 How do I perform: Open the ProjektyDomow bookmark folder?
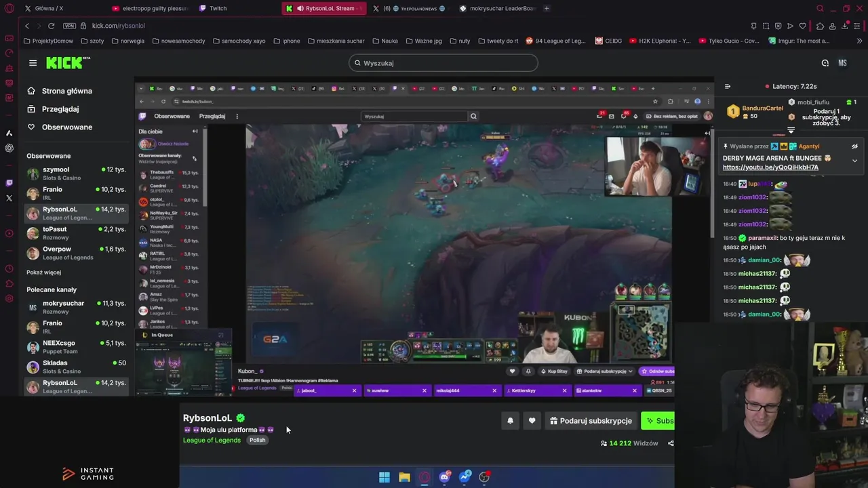coord(48,41)
